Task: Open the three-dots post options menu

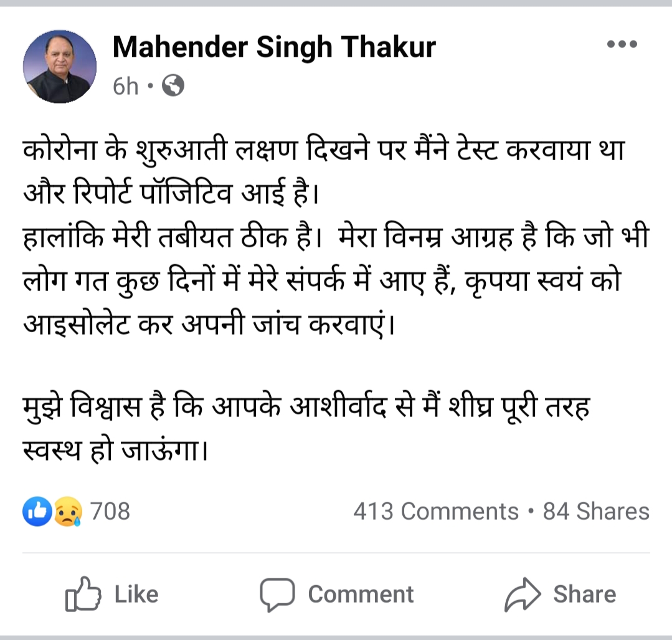Action: click(622, 44)
